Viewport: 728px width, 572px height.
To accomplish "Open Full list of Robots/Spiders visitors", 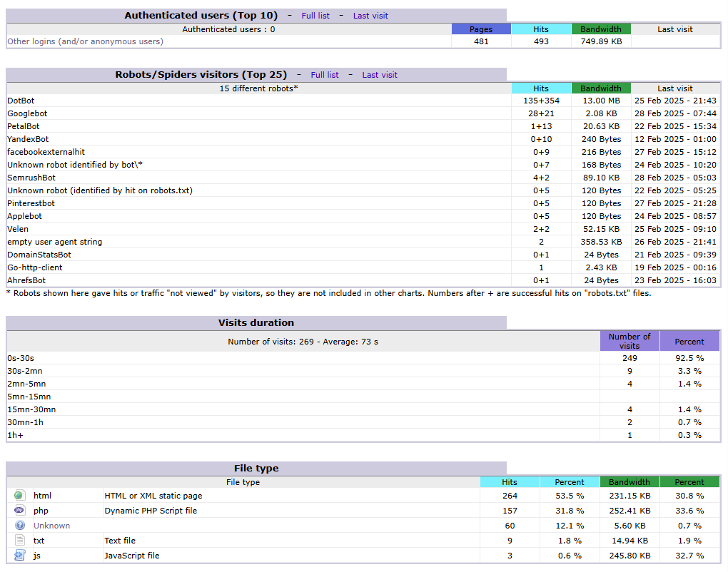I will (x=325, y=75).
